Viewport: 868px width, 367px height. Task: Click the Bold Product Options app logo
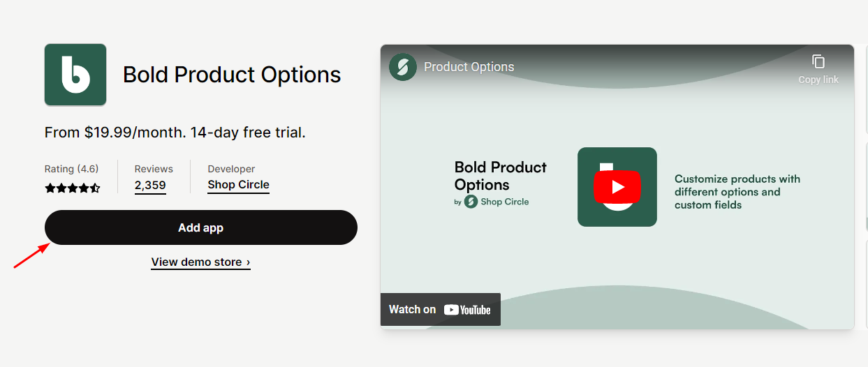[x=75, y=75]
